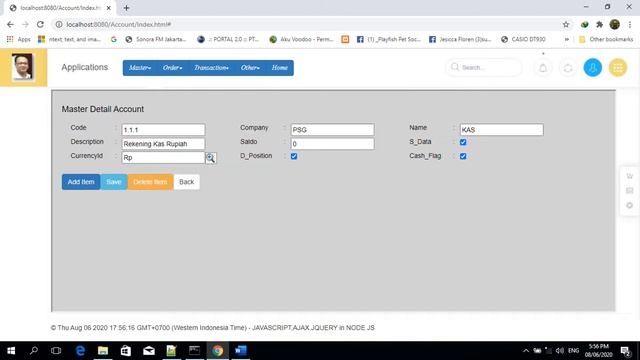The height and width of the screenshot is (360, 640).
Task: Open the Apps bookmarks shortcut
Action: pos(19,39)
